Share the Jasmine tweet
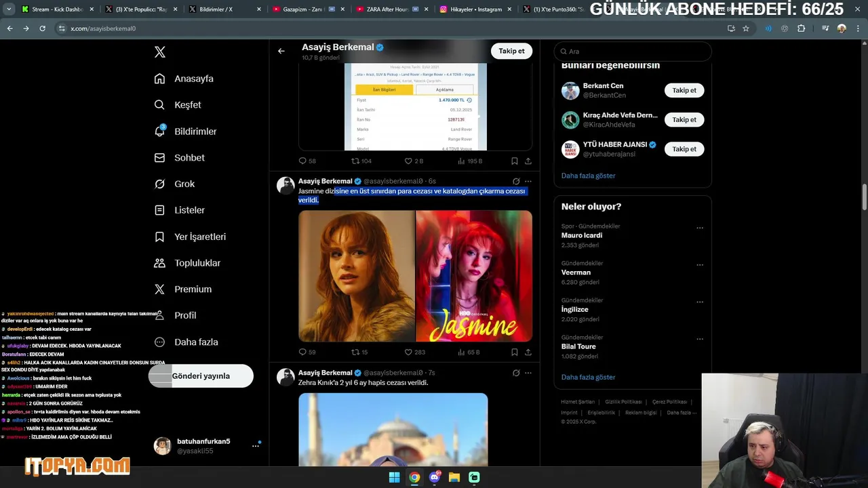The height and width of the screenshot is (488, 868). (528, 352)
